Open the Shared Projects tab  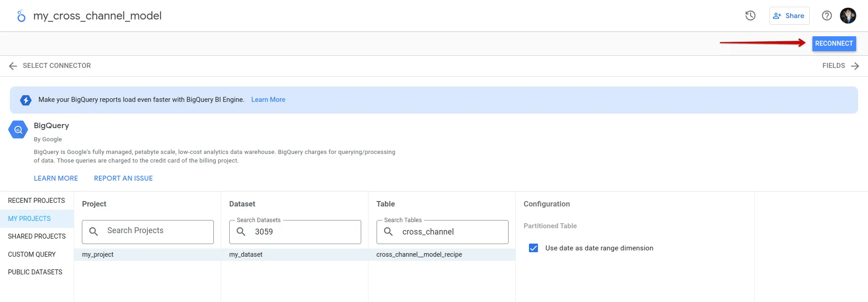(37, 236)
